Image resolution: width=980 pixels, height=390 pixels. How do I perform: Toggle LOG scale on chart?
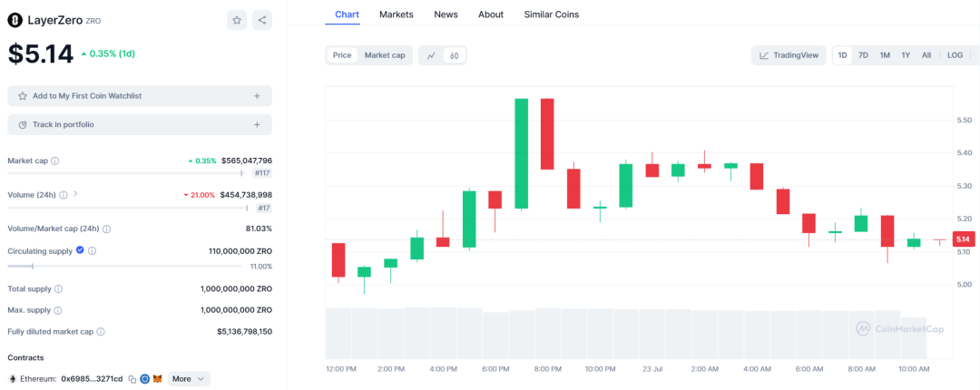[x=955, y=55]
